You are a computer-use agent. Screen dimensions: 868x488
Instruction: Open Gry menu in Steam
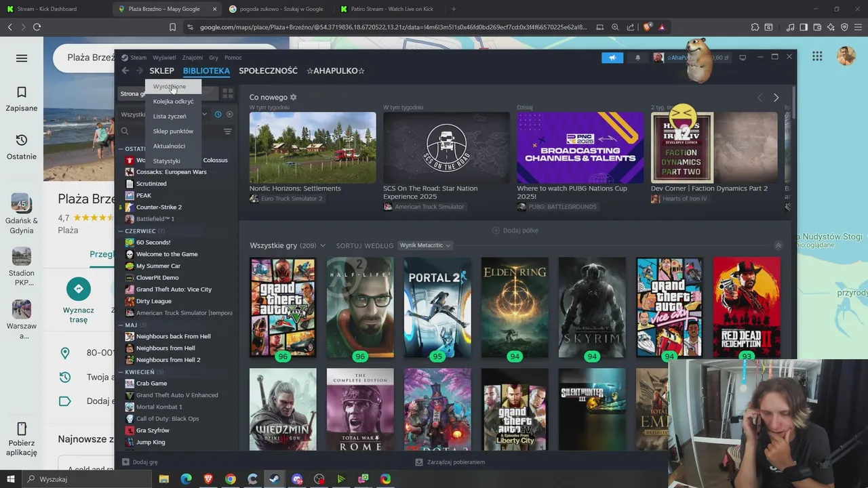(x=214, y=58)
